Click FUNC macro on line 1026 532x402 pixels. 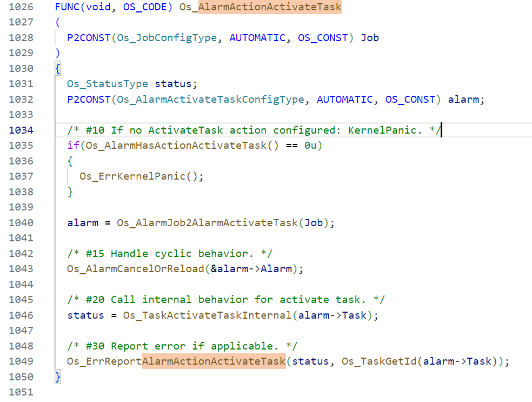coord(67,7)
